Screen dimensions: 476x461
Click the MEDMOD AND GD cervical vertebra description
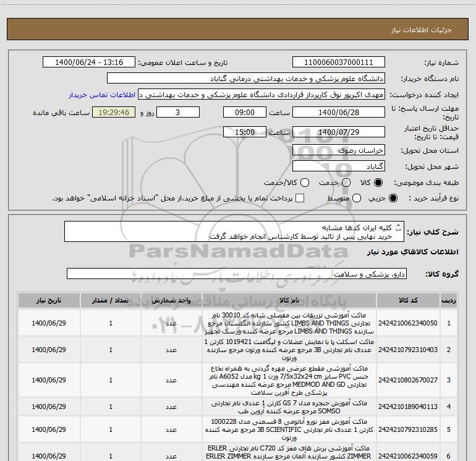tap(289, 380)
